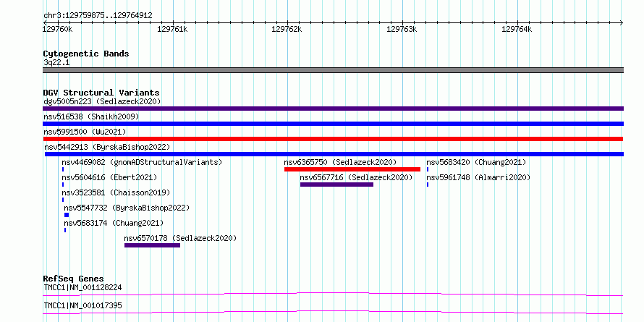644x322 pixels.
Task: Click the blue nsv5442913 variant bar
Action: coord(334,154)
